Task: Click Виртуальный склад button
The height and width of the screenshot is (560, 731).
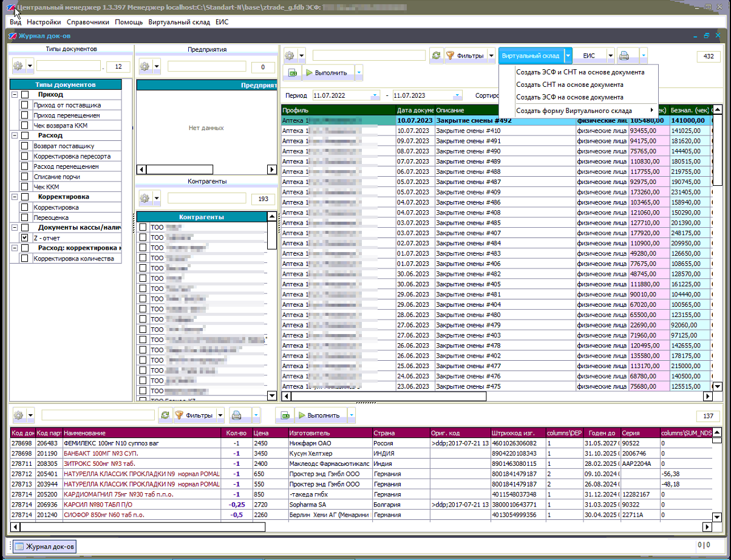Action: click(531, 56)
